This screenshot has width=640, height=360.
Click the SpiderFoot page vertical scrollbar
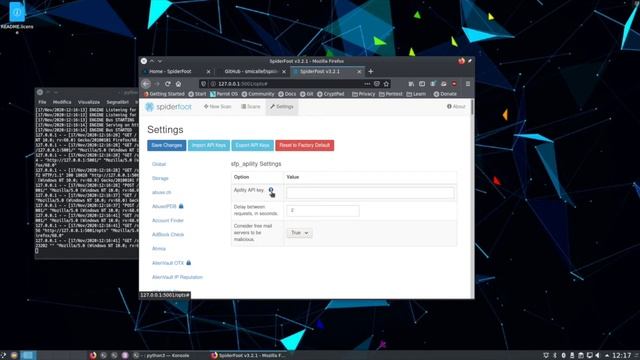click(x=472, y=108)
